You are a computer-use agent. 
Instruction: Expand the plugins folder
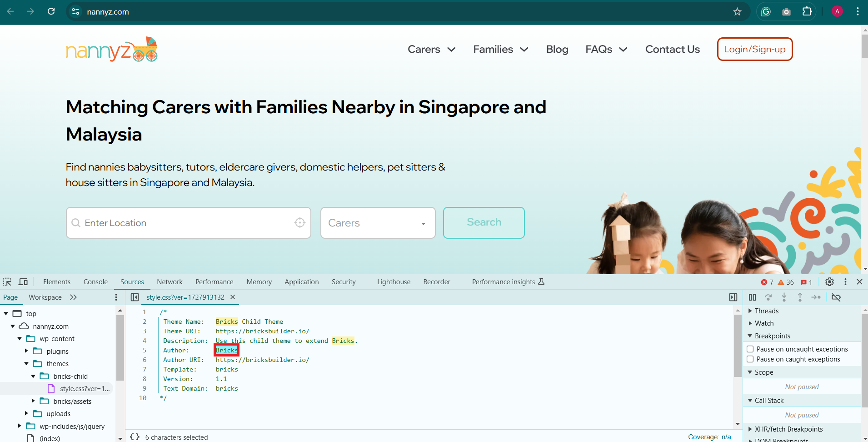point(26,351)
